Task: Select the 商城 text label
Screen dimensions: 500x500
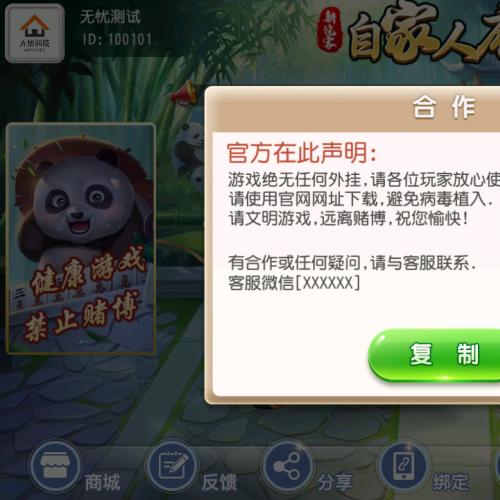Action: tap(102, 482)
